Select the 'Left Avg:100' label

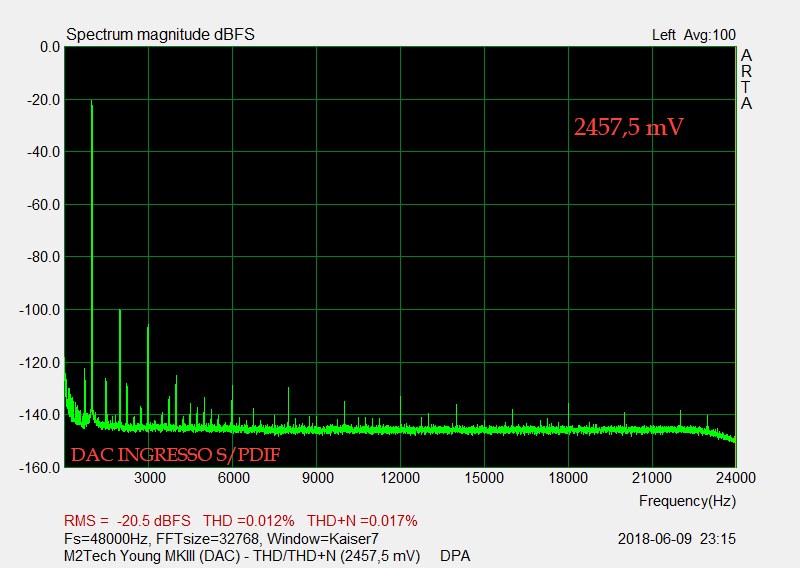[694, 35]
